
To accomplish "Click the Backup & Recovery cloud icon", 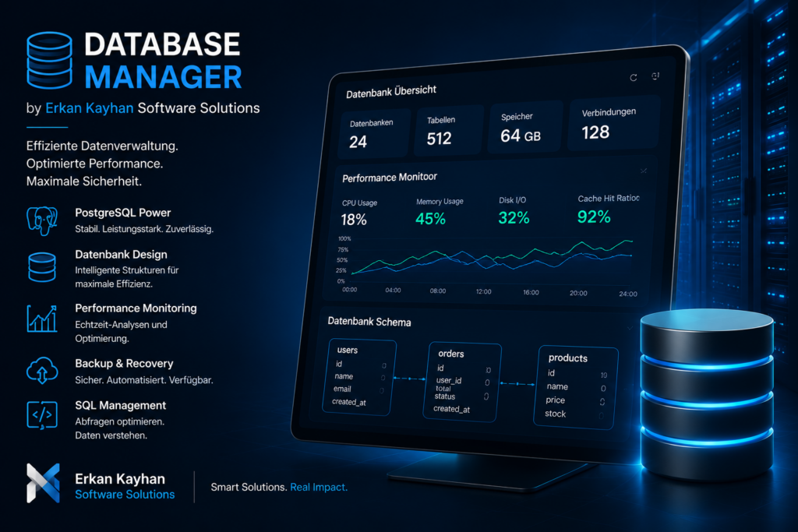I will click(42, 370).
